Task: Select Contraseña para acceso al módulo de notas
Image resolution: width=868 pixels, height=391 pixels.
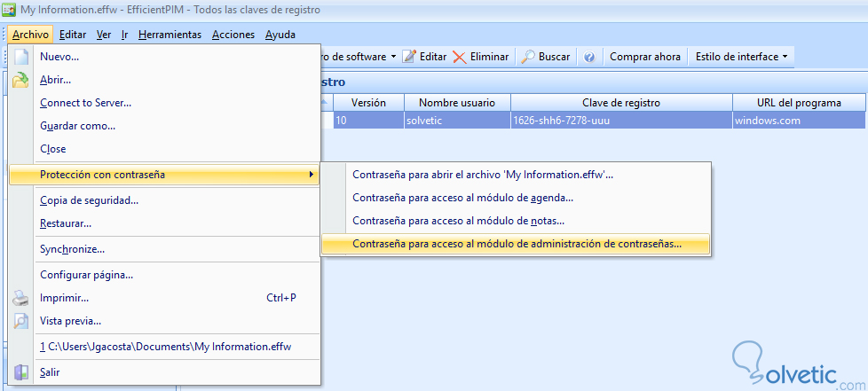Action: point(459,221)
